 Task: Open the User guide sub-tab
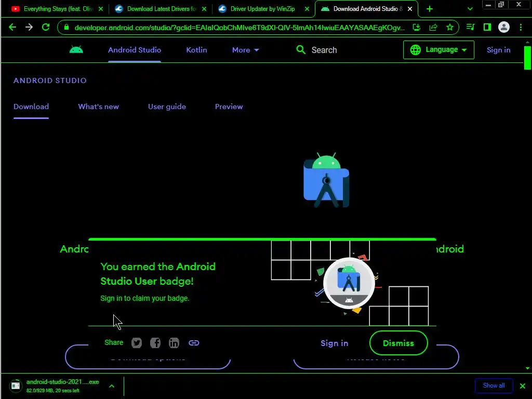pos(167,107)
